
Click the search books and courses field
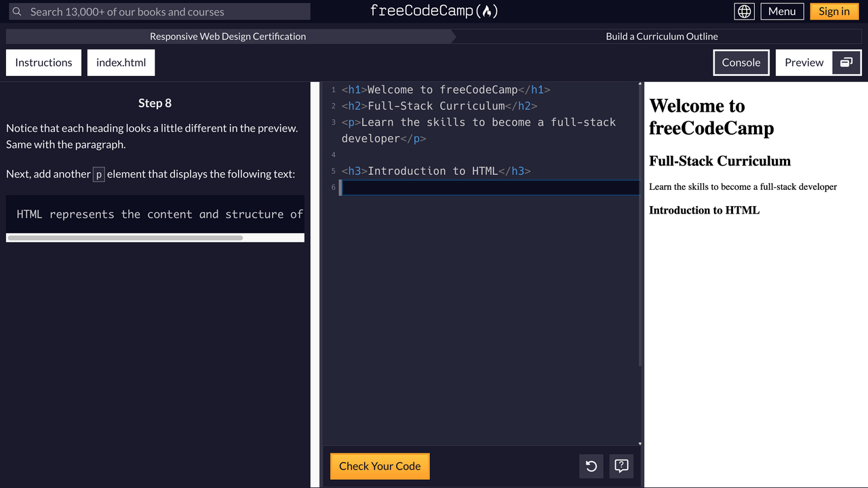[x=159, y=12]
